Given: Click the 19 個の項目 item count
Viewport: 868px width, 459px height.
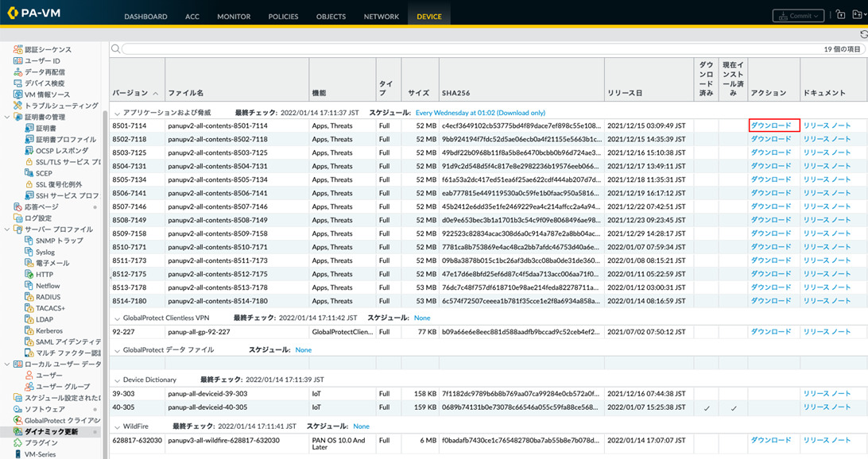Looking at the screenshot, I should 842,49.
